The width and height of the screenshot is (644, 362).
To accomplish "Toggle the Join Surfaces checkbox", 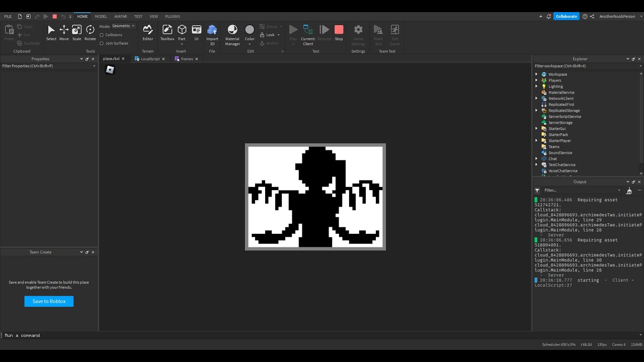I will [x=102, y=43].
